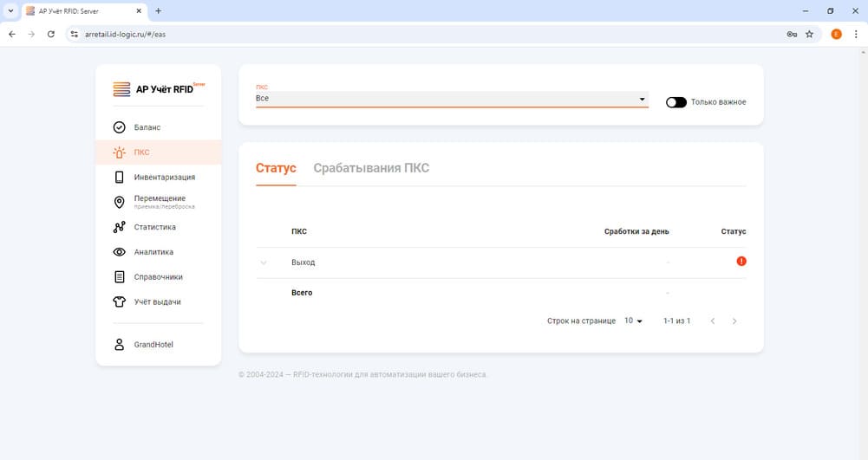Open the Баланс checkmark icon in sidebar

click(120, 127)
